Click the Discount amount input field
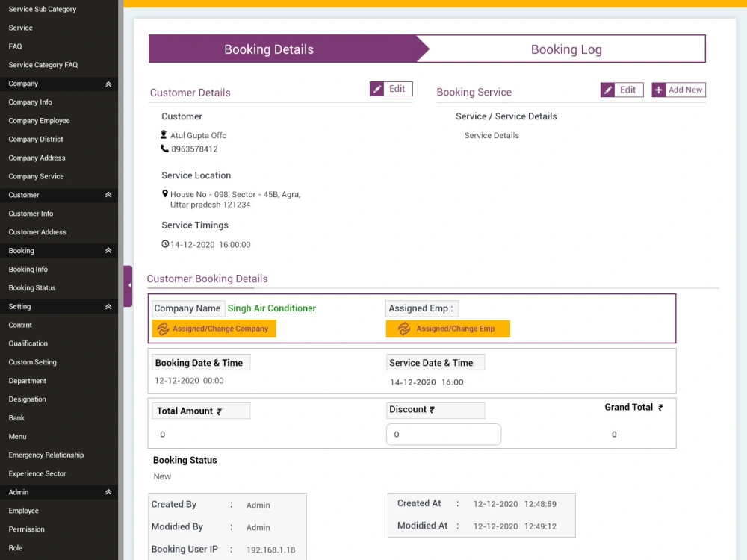 click(444, 435)
